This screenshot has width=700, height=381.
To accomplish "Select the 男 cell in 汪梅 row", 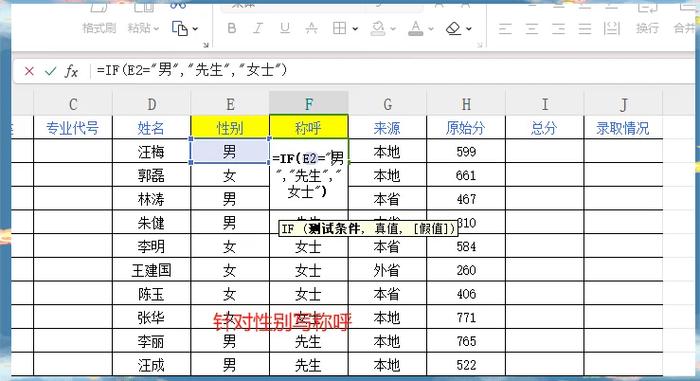I will click(230, 151).
